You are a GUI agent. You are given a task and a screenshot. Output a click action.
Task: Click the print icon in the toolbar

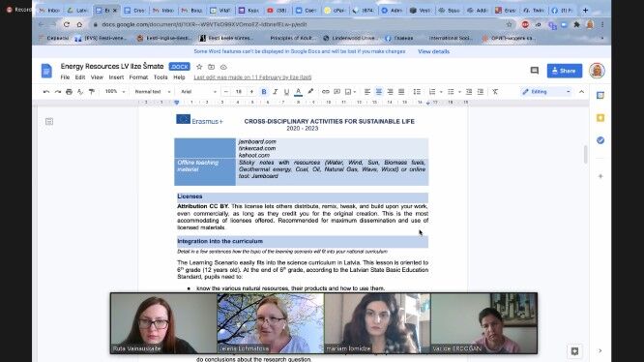pyautogui.click(x=69, y=92)
